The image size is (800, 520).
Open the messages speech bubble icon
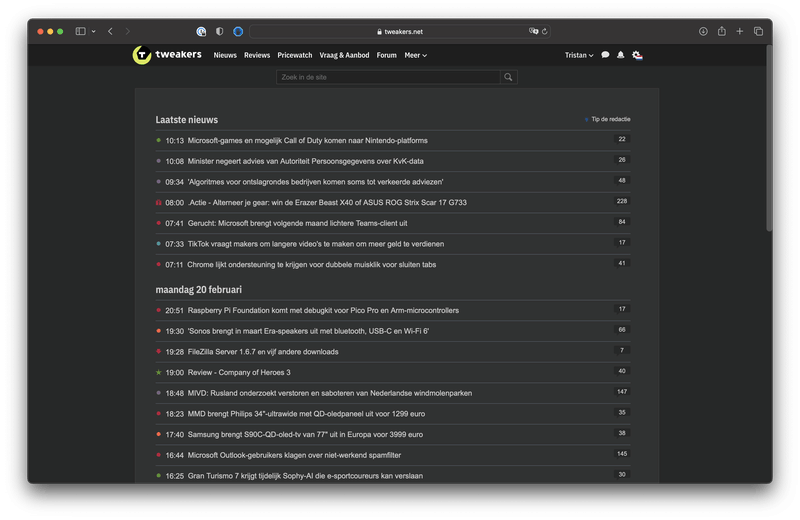click(605, 55)
